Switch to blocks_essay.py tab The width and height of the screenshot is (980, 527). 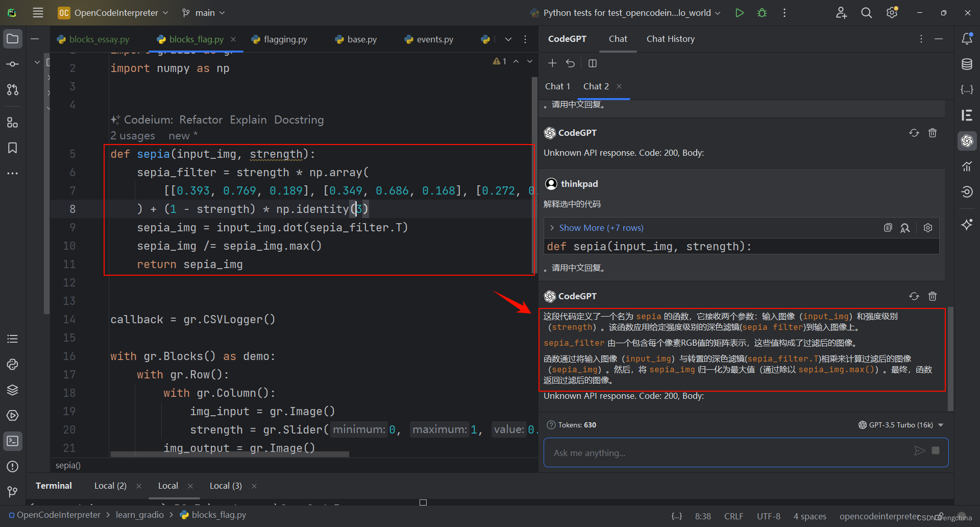tap(93, 39)
